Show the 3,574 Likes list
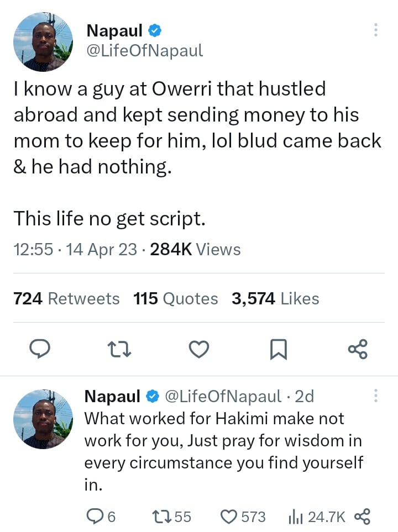 pos(275,299)
